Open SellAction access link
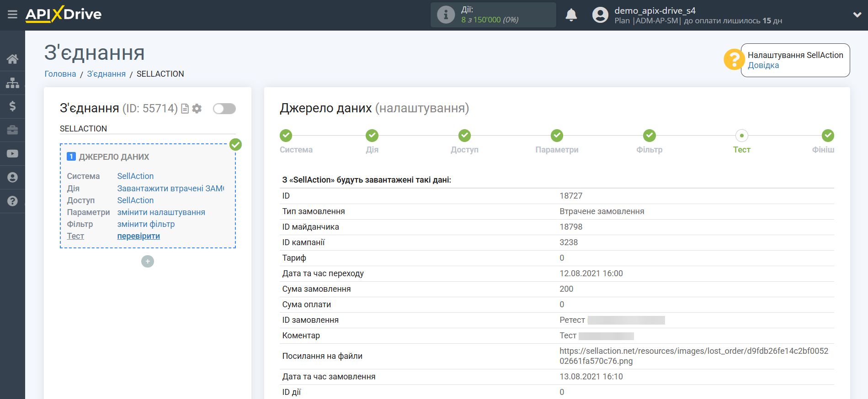The height and width of the screenshot is (399, 868). click(135, 200)
